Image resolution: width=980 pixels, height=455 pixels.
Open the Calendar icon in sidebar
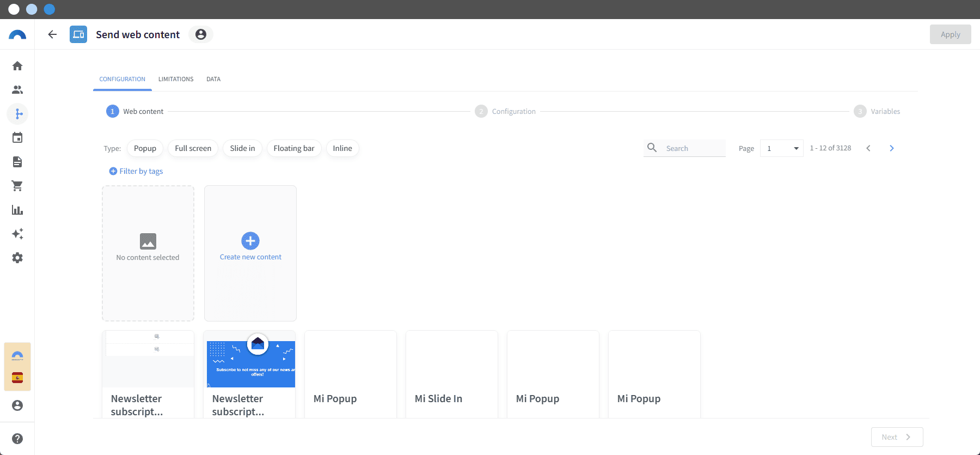(x=17, y=138)
